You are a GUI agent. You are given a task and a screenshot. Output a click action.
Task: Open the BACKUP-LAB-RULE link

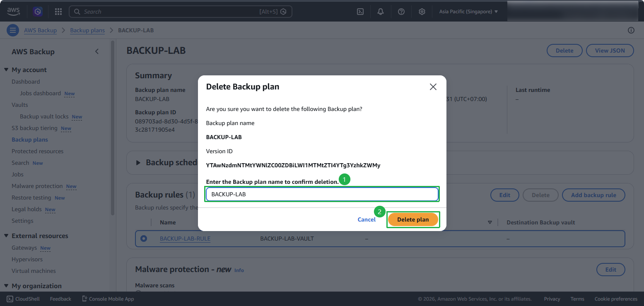tap(185, 239)
